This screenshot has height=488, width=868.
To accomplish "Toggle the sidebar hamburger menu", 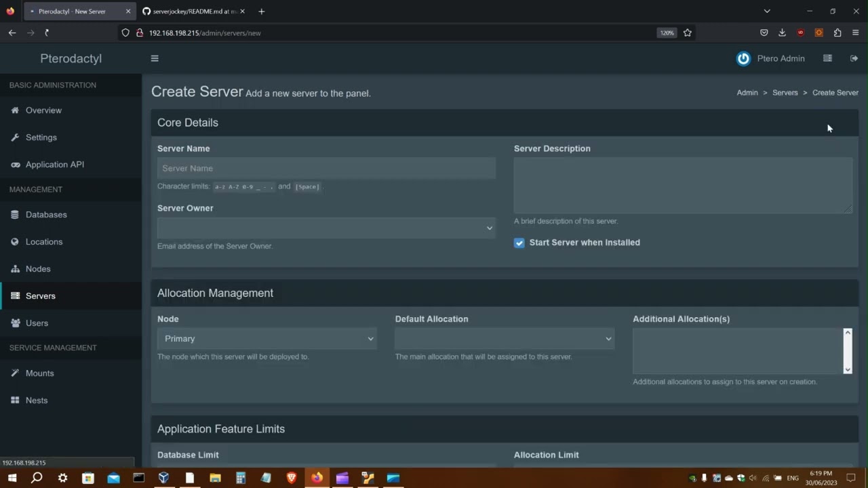I will click(x=155, y=58).
